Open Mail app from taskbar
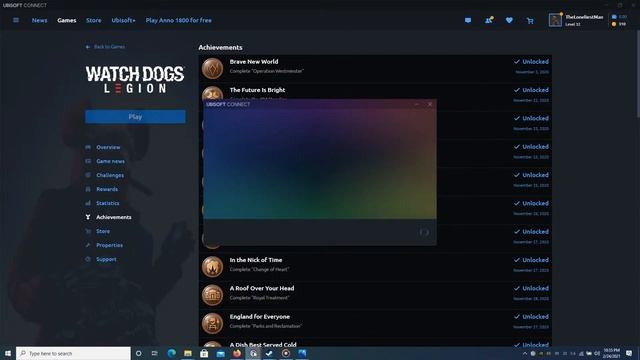The image size is (640, 360). coord(220,353)
